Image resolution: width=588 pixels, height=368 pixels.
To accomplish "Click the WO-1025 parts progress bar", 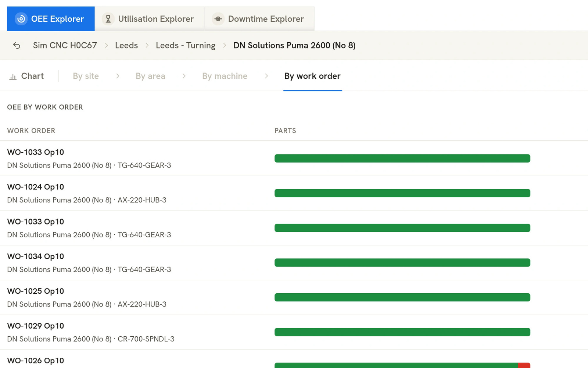I will [402, 297].
